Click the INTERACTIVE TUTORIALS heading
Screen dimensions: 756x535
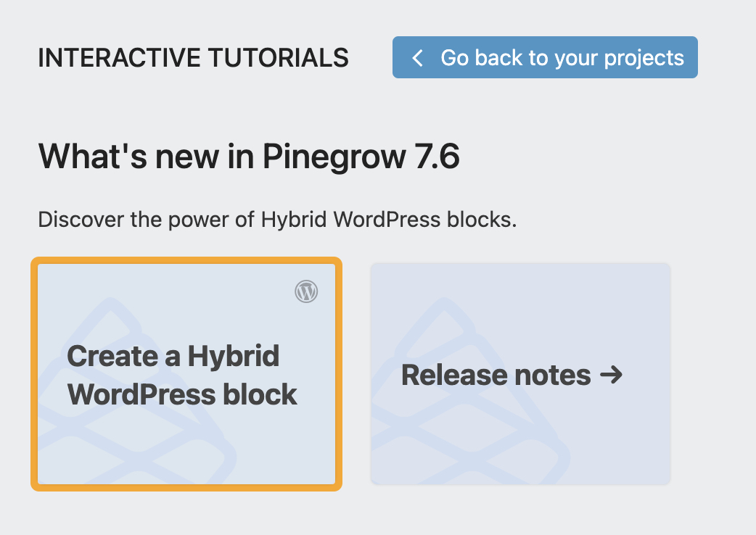click(x=193, y=58)
